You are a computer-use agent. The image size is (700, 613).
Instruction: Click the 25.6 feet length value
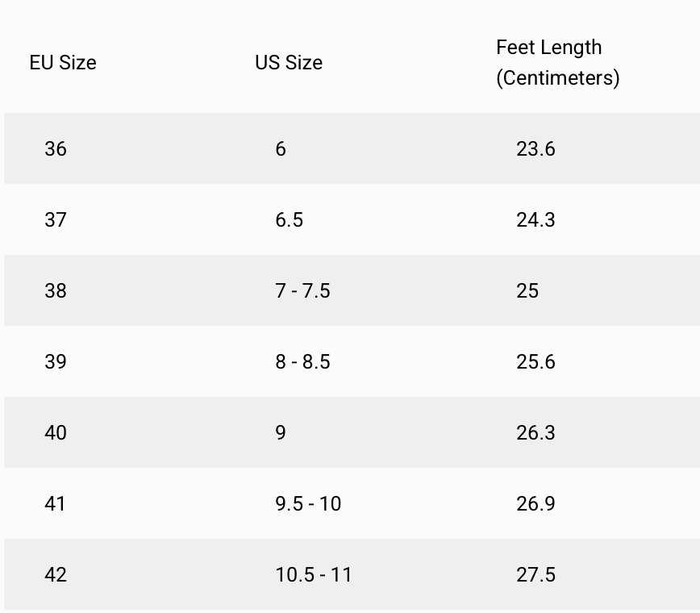pos(535,362)
